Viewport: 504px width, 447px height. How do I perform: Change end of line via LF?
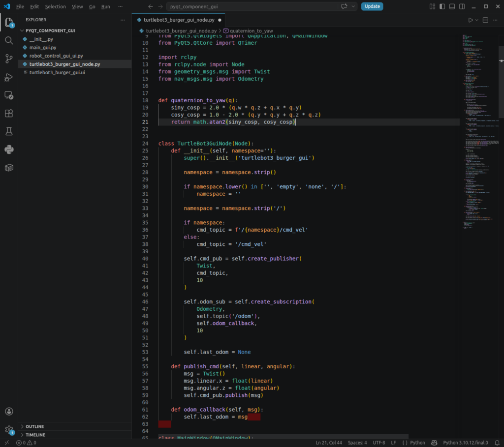click(x=393, y=443)
